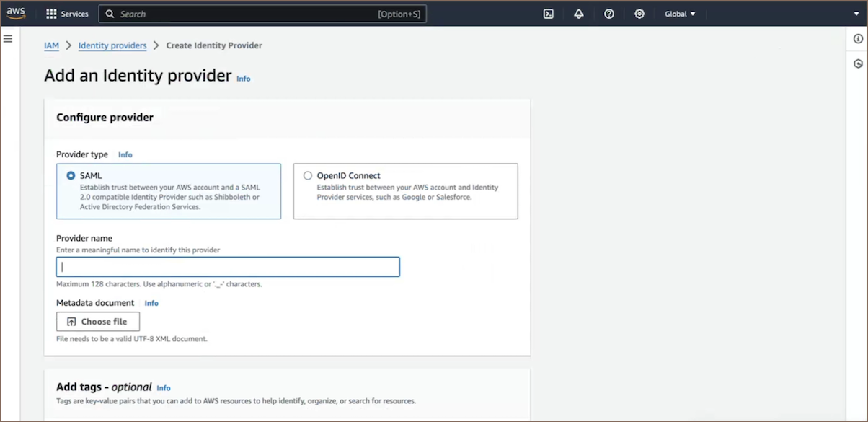
Task: Open the help question mark icon
Action: (x=609, y=14)
